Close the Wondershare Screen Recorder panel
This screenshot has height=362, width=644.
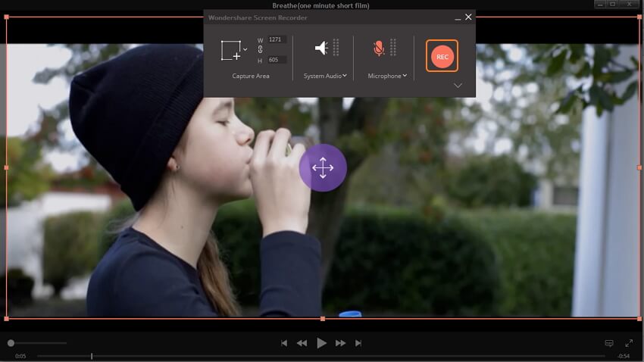(x=468, y=17)
